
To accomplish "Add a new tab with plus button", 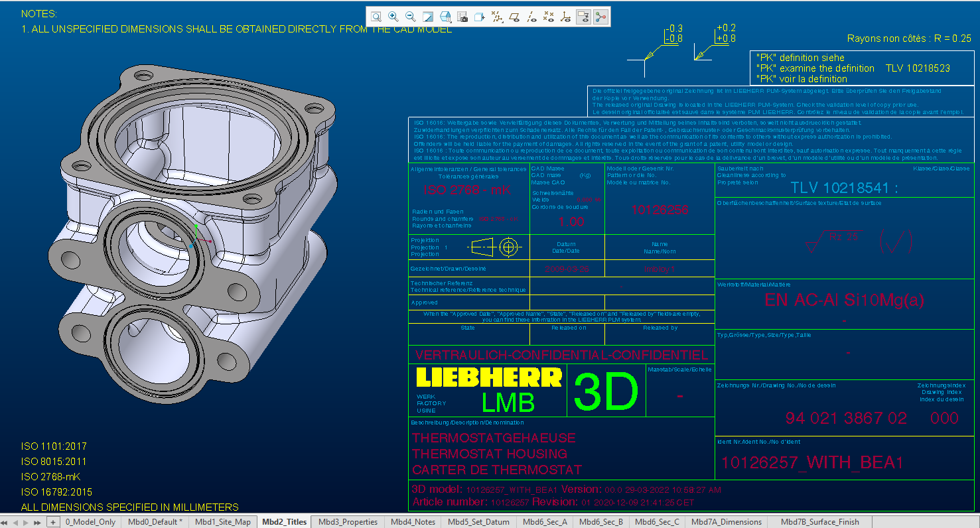I will pos(53,522).
